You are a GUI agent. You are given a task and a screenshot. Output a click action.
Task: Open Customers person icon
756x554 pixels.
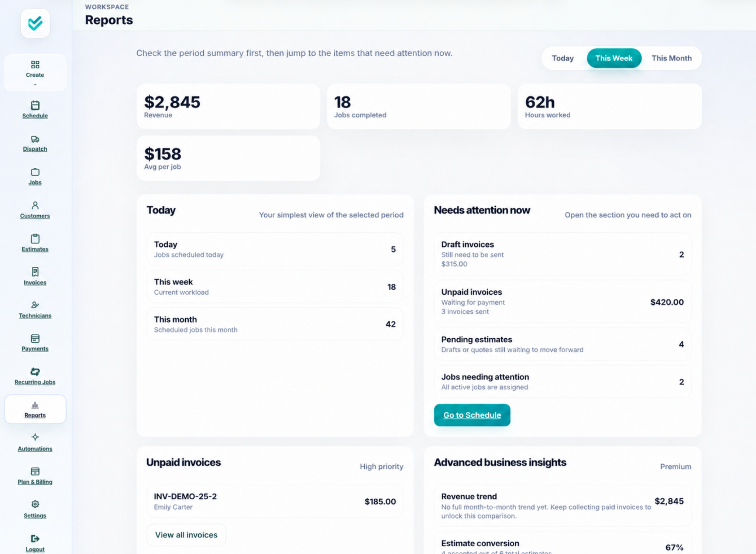[35, 205]
